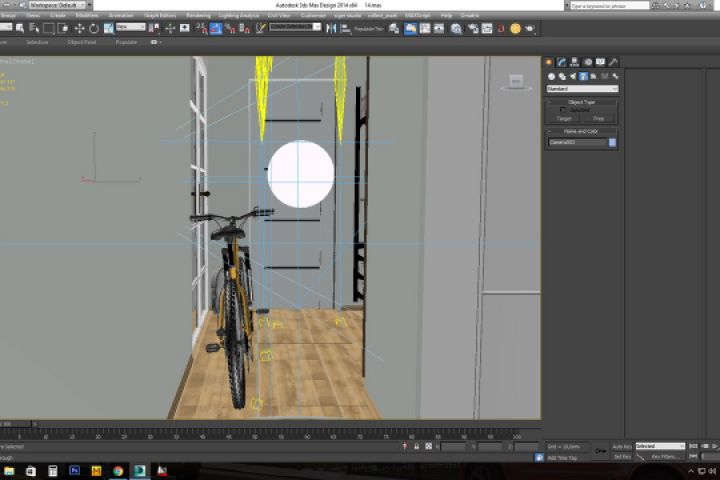This screenshot has width=720, height=480.
Task: Click the Align tool icon
Action: tap(345, 28)
